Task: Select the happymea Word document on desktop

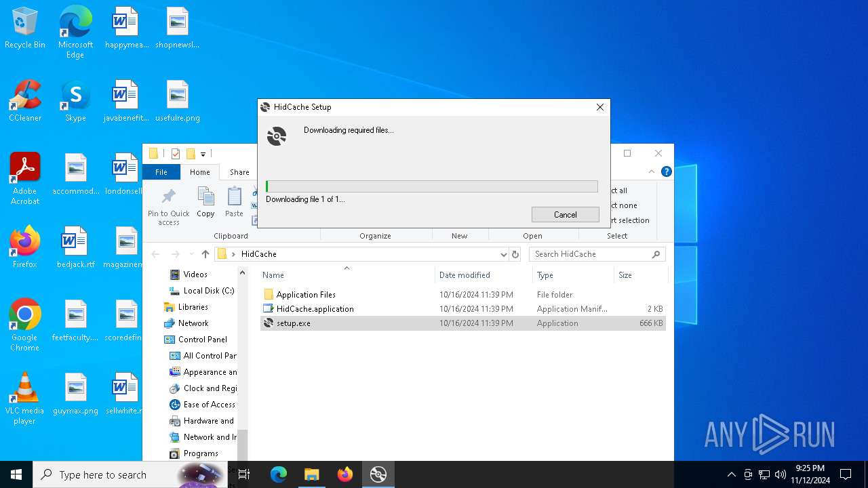Action: tap(126, 28)
